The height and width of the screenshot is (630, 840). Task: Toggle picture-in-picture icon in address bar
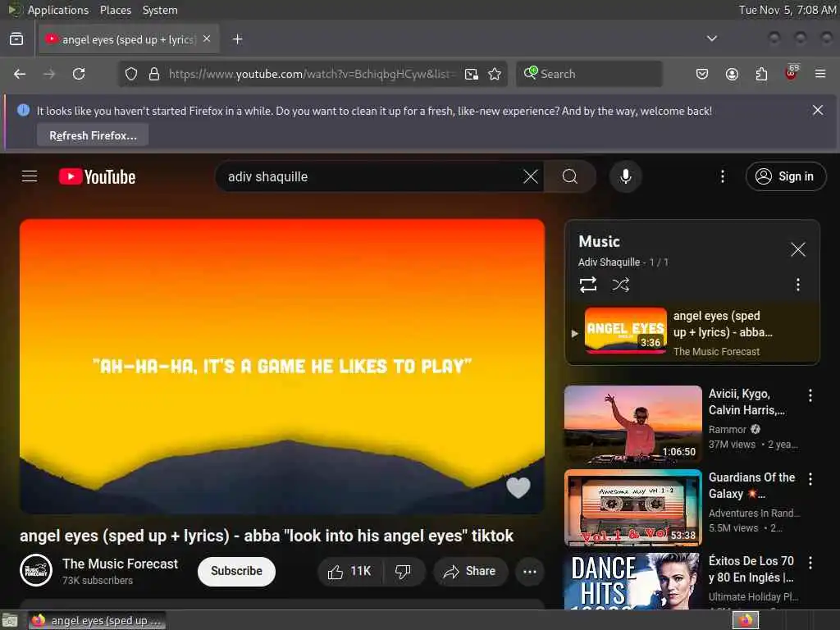pos(472,74)
